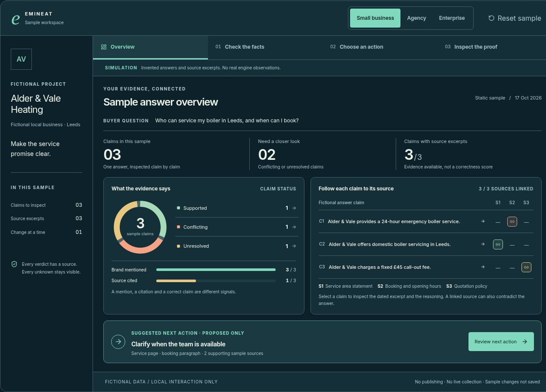Click the S1 link icon for claim C2
This screenshot has height=392, width=546.
tap(498, 244)
